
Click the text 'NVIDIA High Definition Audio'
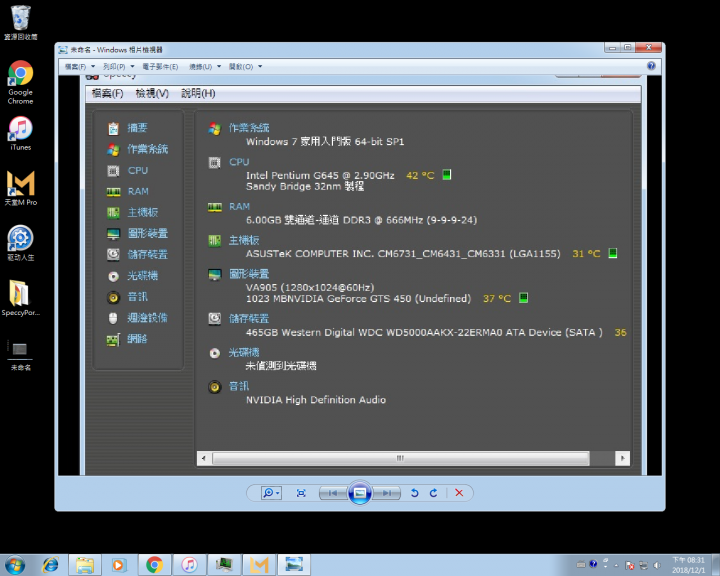pyautogui.click(x=316, y=400)
